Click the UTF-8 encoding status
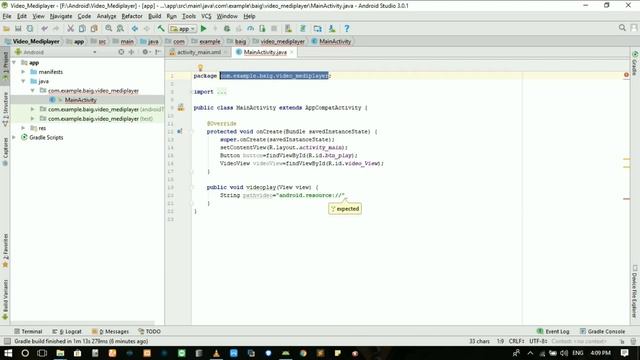This screenshot has height=360, width=640. 538,341
